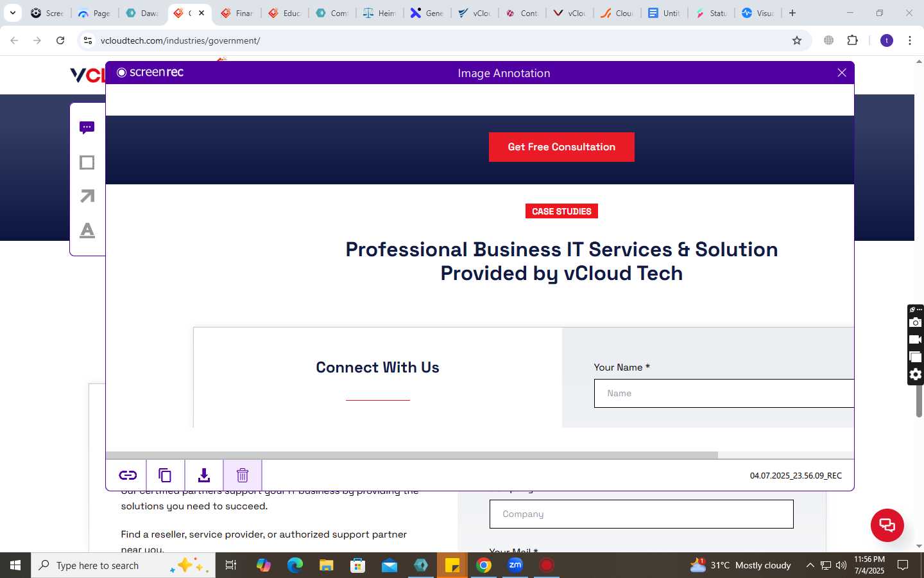The width and height of the screenshot is (924, 578).
Task: Take a screenshot with ScreenRec camera icon
Action: [x=916, y=322]
